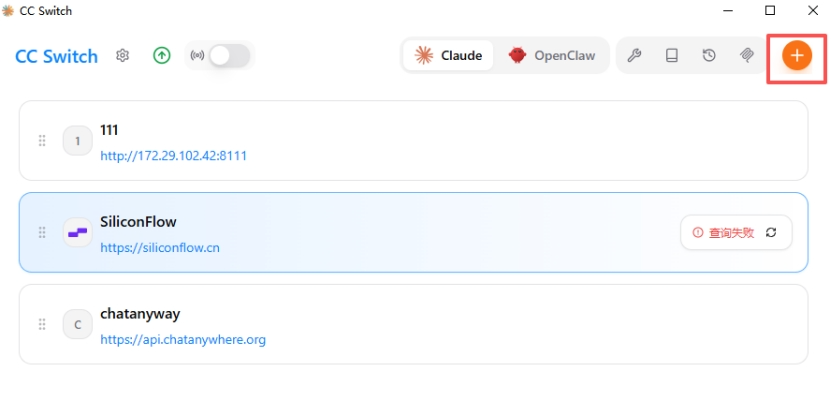Select the provider name 111
The image size is (831, 401).
pos(109,129)
